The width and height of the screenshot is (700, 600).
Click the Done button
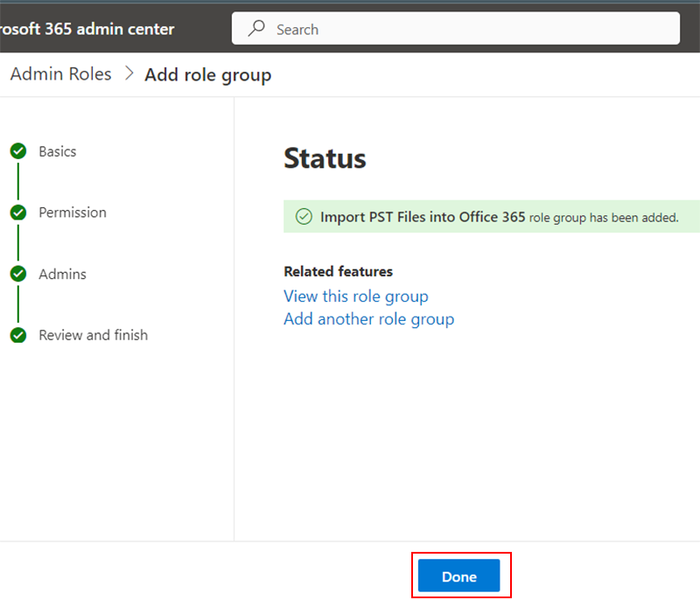[458, 576]
